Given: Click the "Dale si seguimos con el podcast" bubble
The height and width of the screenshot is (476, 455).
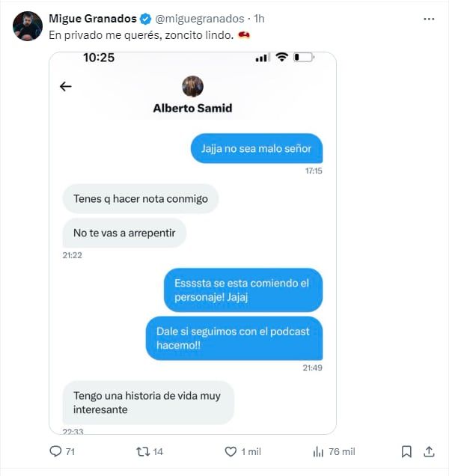Looking at the screenshot, I should pyautogui.click(x=233, y=338).
